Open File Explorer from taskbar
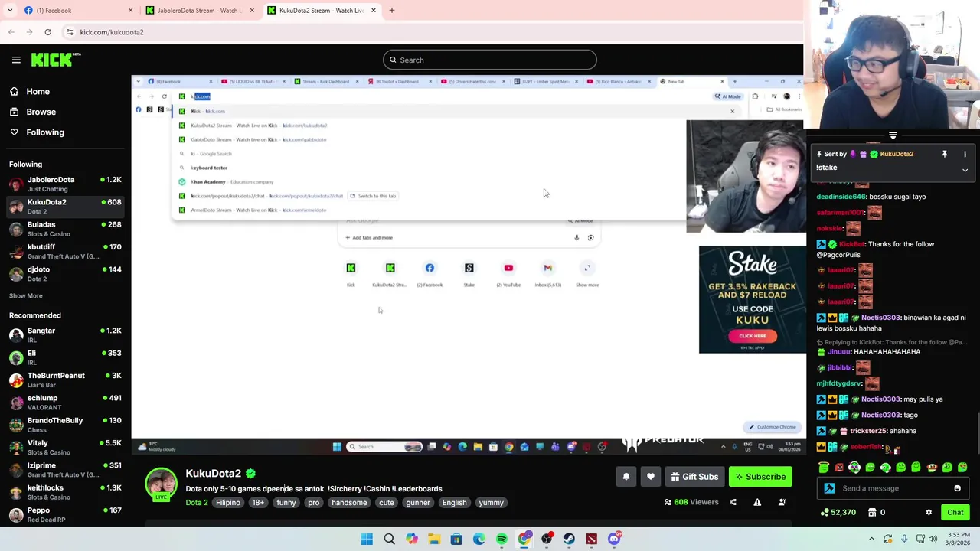 tap(434, 539)
